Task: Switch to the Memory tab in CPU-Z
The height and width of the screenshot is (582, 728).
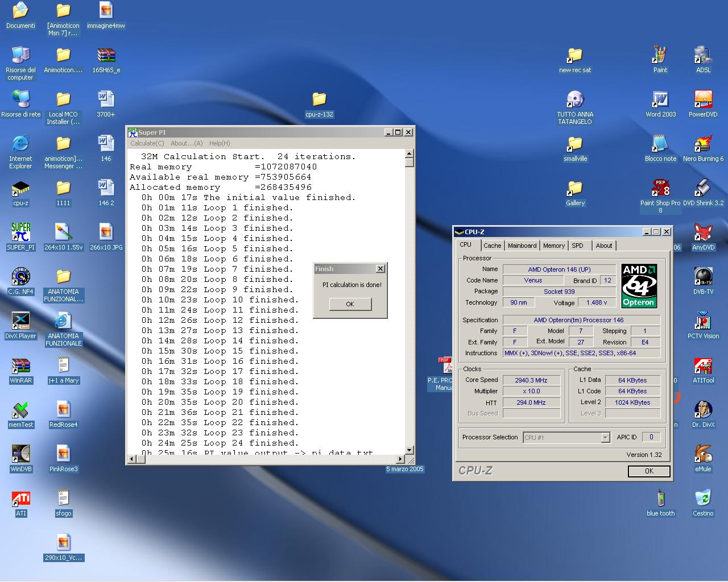Action: click(x=553, y=246)
